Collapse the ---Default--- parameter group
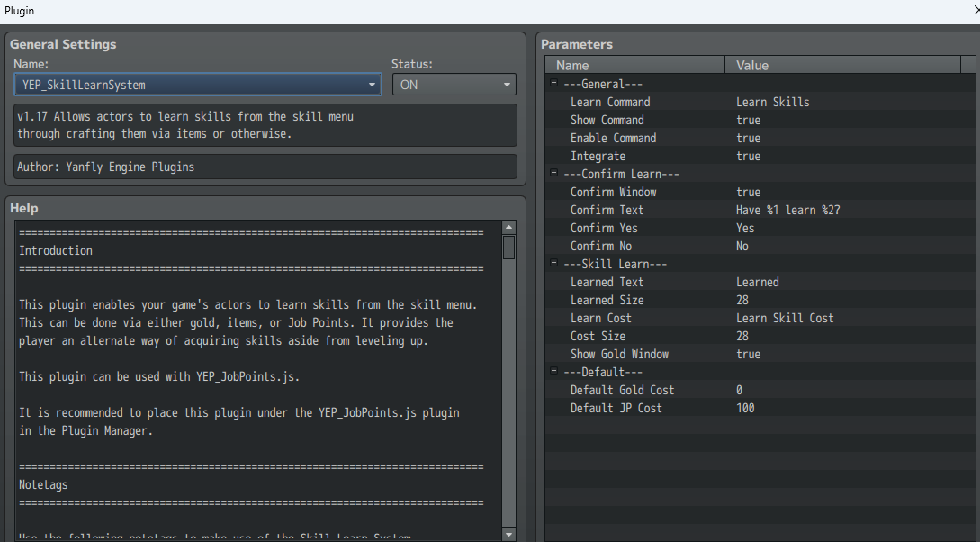This screenshot has height=542, width=980. point(553,371)
